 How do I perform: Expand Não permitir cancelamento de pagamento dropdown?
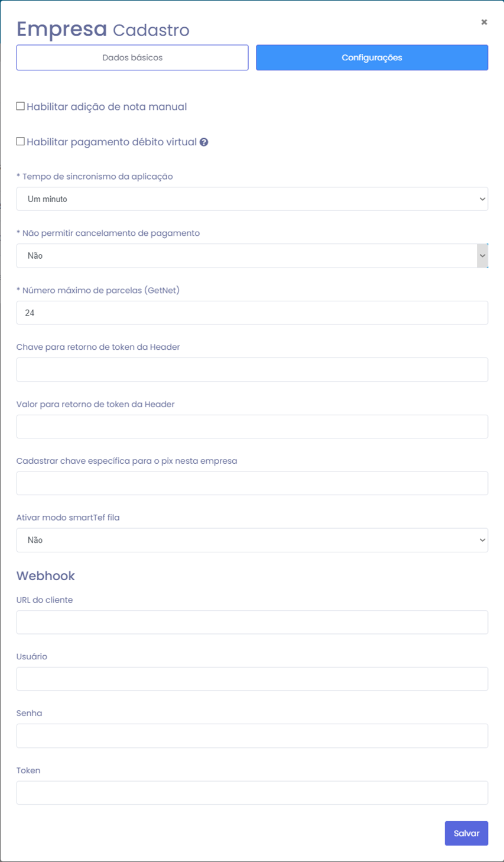[x=252, y=256]
